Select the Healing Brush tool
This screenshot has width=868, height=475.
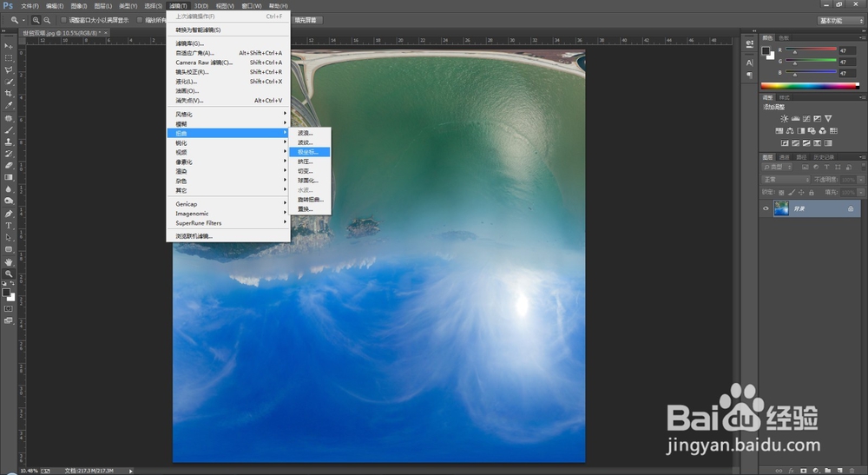(9, 118)
